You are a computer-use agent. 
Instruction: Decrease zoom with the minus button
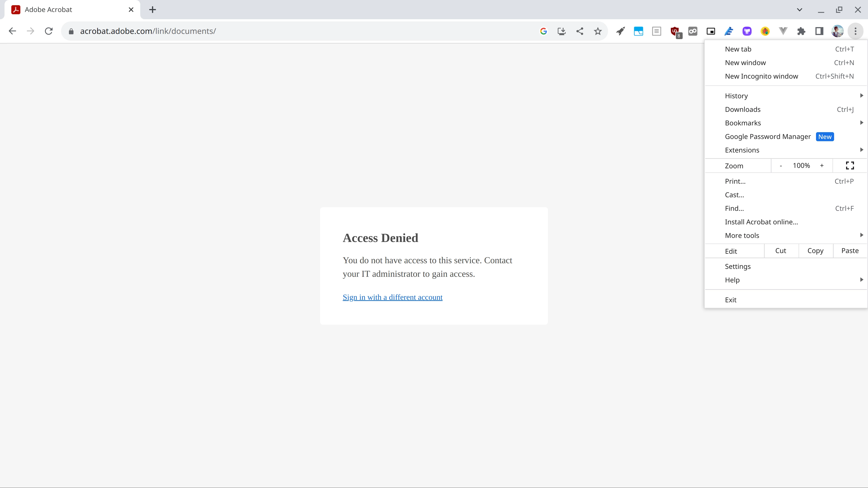(x=780, y=165)
